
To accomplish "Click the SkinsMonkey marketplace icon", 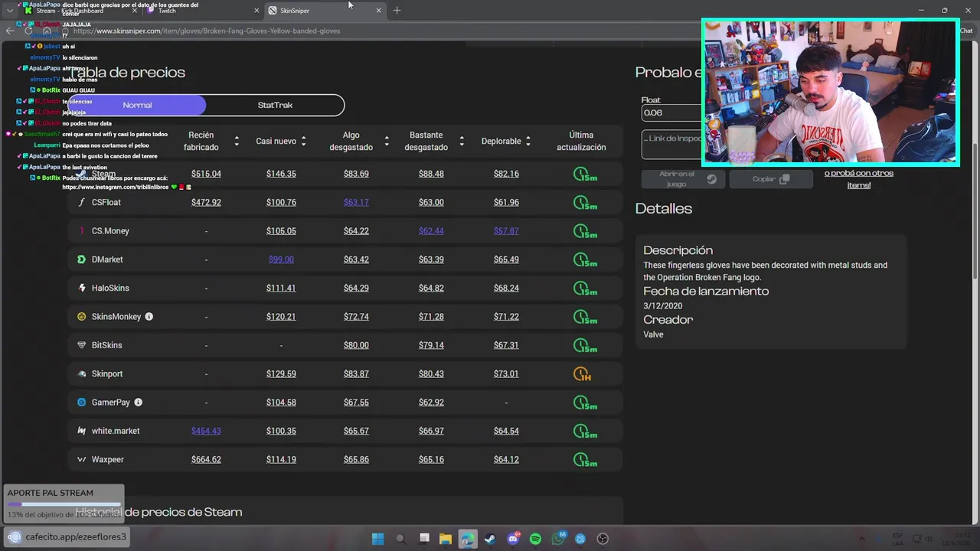I will 82,317.
